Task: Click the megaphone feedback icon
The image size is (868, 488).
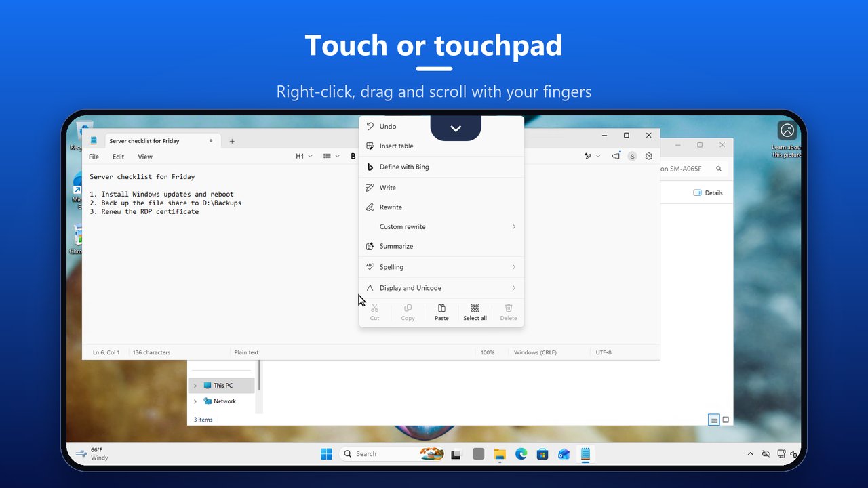Action: [616, 157]
